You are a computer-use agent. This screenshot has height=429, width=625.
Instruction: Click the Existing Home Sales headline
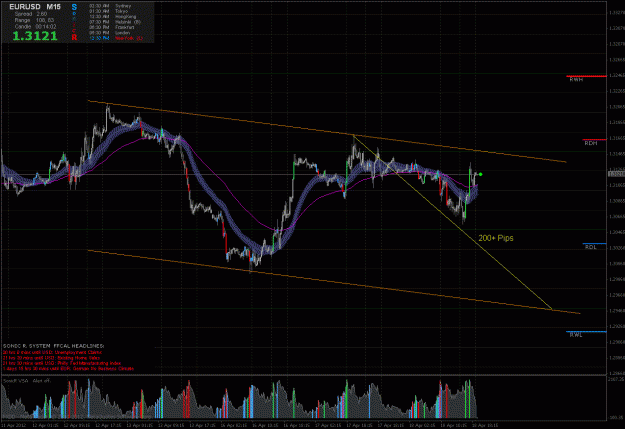pos(51,358)
